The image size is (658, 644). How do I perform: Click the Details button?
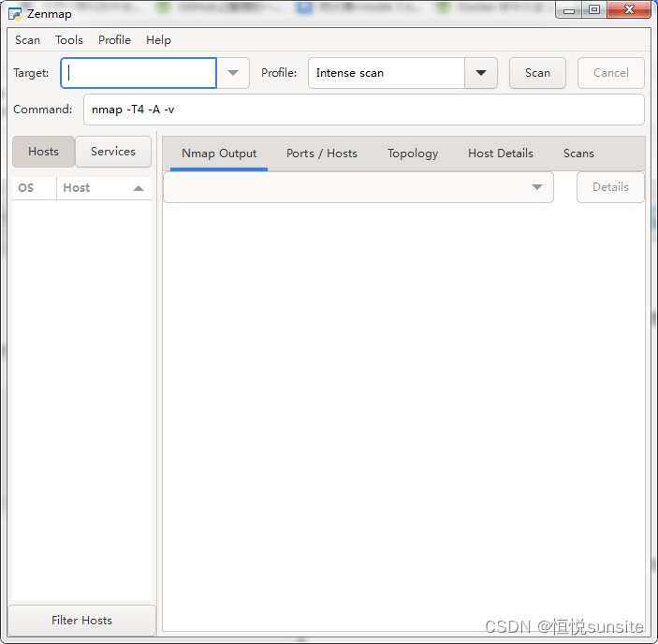(x=610, y=187)
